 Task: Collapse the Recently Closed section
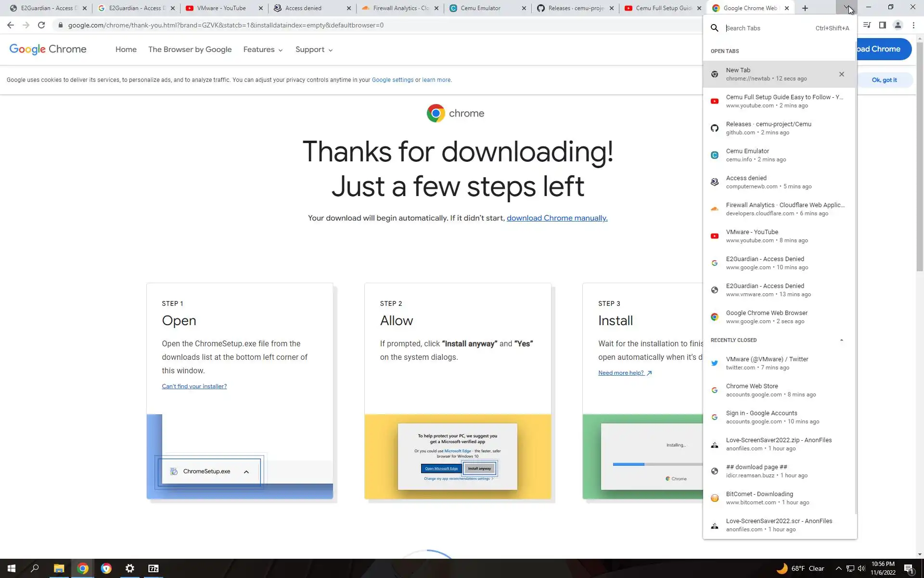[841, 340]
